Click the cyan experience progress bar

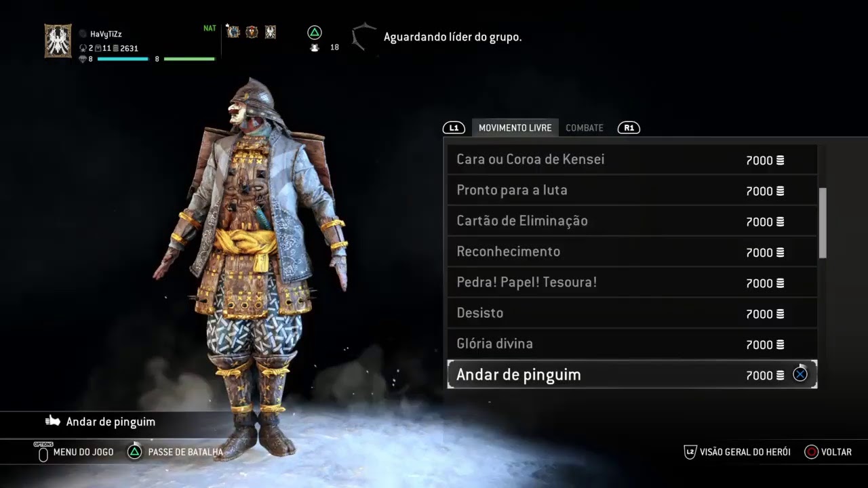tap(123, 59)
